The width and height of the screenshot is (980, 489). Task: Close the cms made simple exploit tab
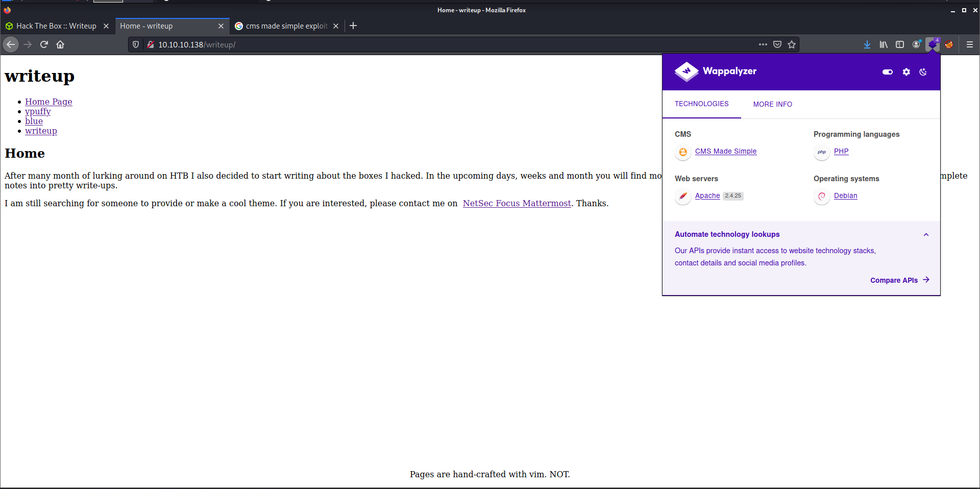[x=336, y=26]
